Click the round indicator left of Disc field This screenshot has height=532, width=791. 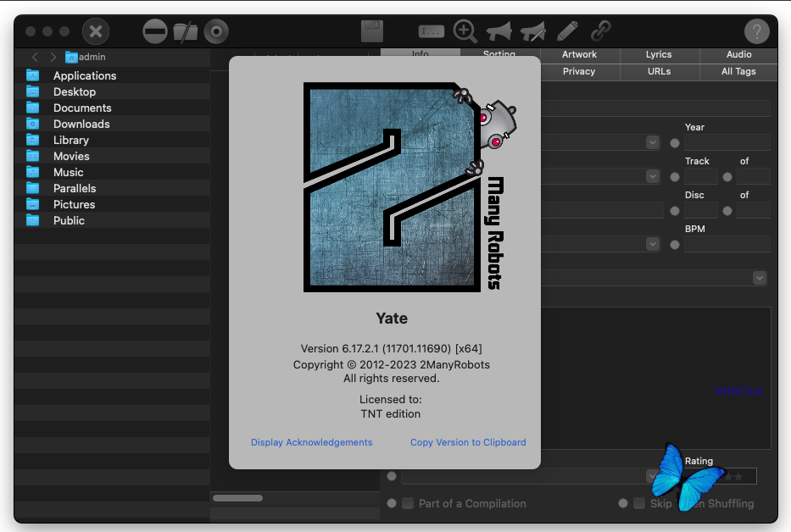tap(675, 211)
